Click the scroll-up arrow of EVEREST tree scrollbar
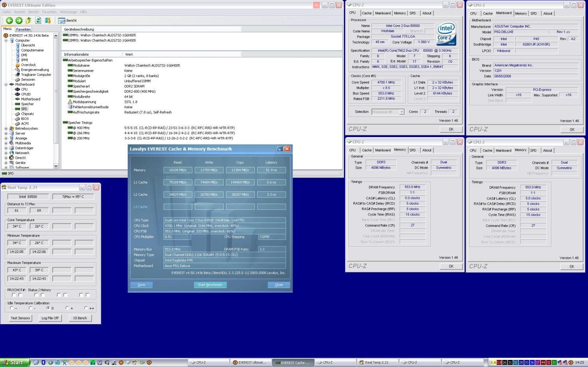Image resolution: width=588 pixels, height=367 pixels. tap(56, 35)
